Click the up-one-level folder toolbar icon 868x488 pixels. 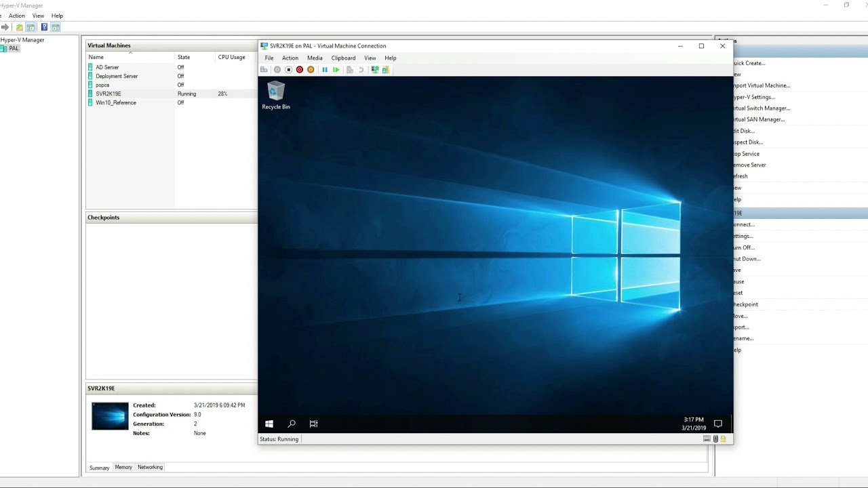(x=20, y=27)
